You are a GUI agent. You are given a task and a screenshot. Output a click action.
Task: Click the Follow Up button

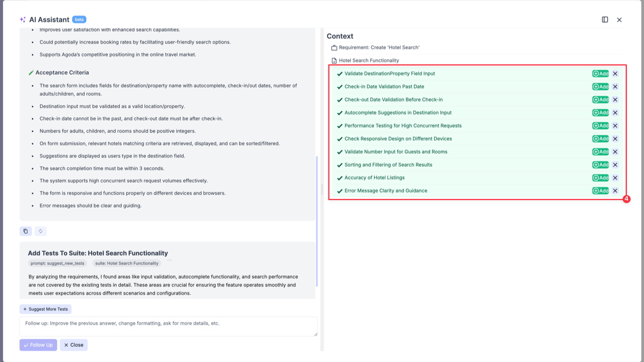[38, 345]
